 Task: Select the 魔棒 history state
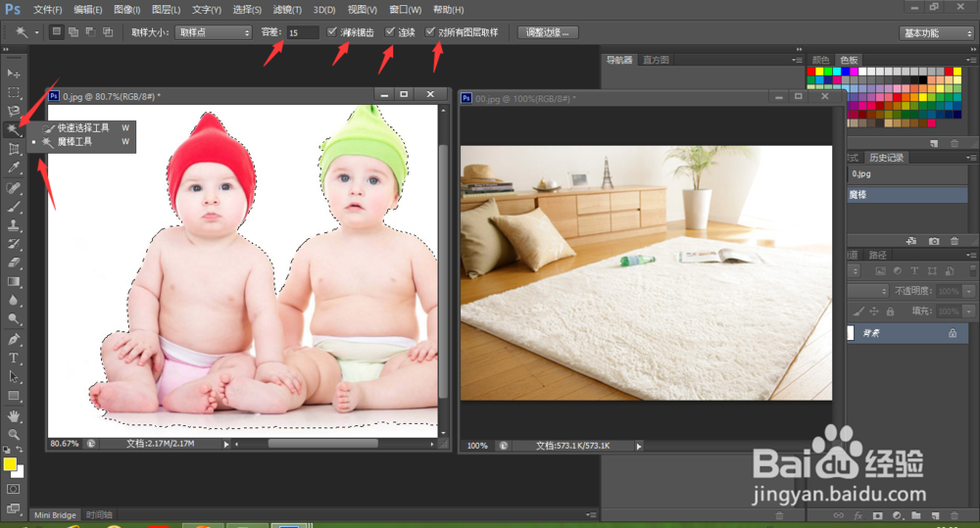906,194
